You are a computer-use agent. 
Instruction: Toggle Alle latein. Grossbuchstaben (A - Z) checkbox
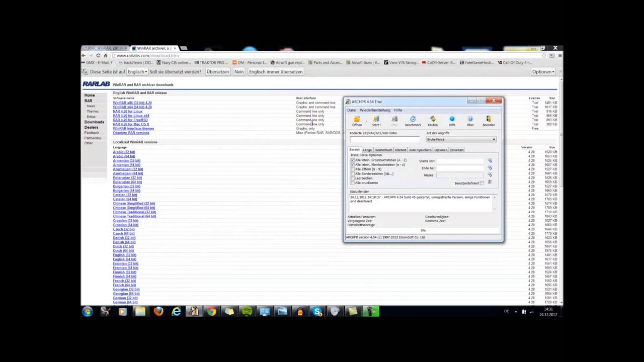pyautogui.click(x=353, y=160)
